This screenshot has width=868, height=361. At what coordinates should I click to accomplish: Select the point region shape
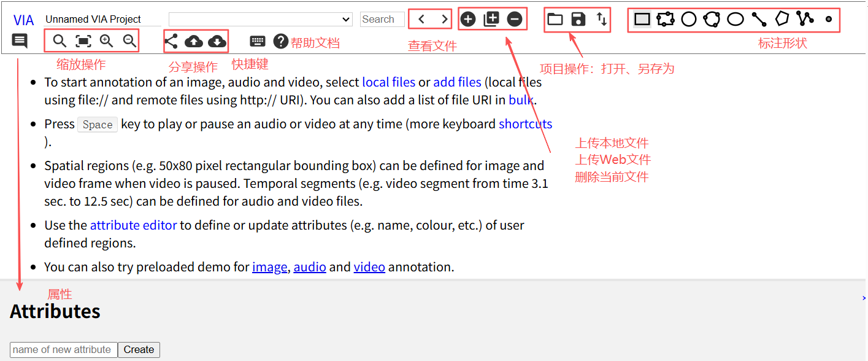[x=829, y=19]
